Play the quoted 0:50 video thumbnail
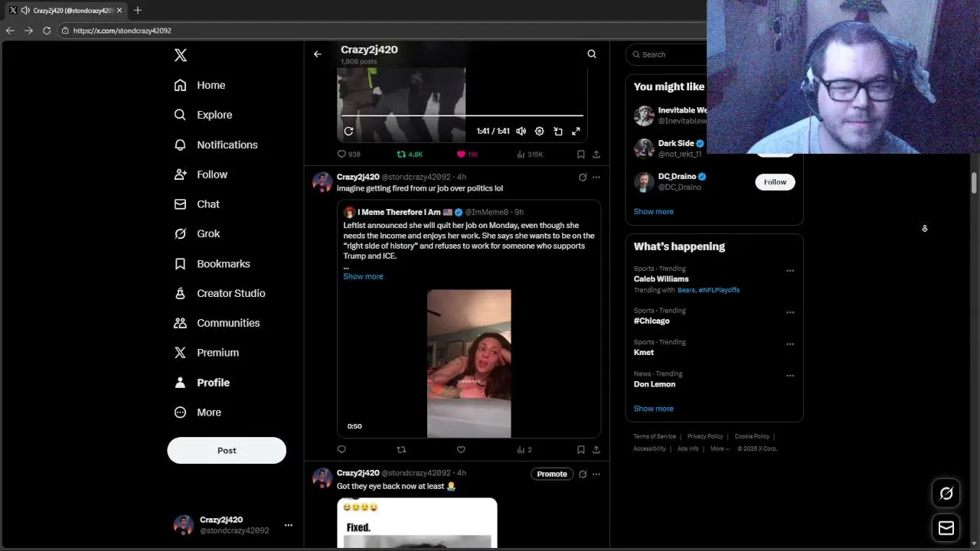The width and height of the screenshot is (980, 551). tap(469, 364)
